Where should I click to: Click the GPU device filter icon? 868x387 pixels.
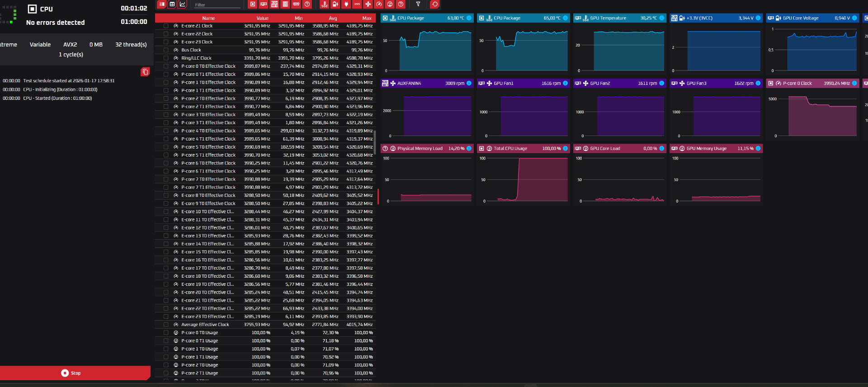point(264,5)
